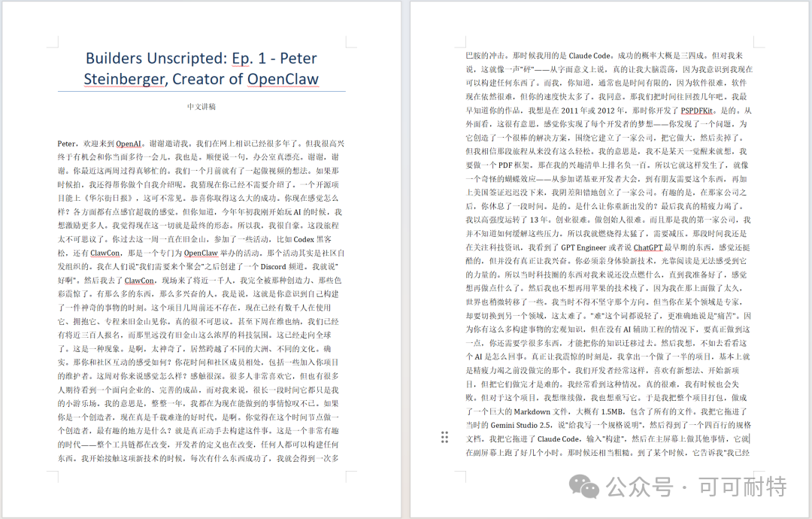Click the word "Discord" on page one

tap(273, 267)
